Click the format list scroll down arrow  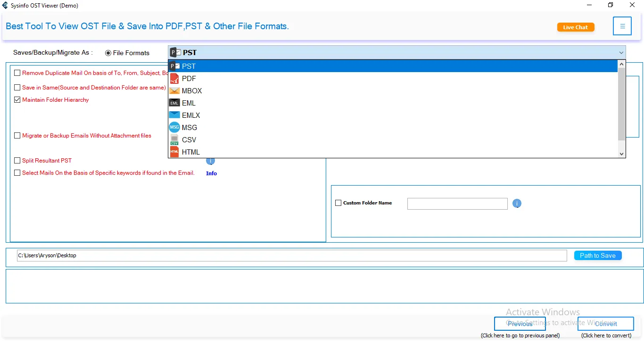coord(621,154)
